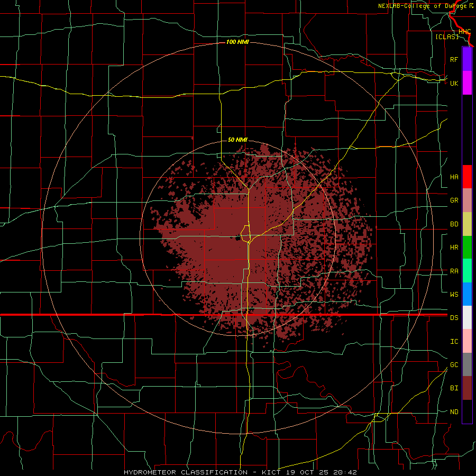This screenshot has width=476, height=476.
Task: Click the HYDROMETEOR CLASSIFICATION title text
Action: (186, 472)
